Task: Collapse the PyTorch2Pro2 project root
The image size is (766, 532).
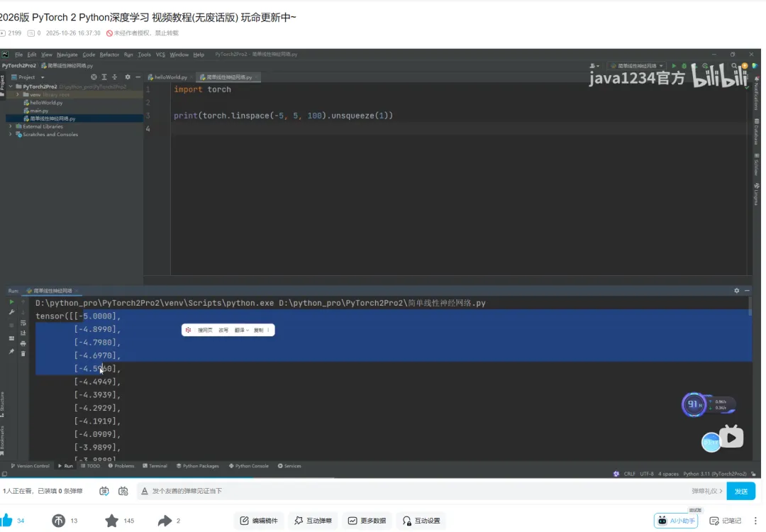Action: [x=11, y=87]
